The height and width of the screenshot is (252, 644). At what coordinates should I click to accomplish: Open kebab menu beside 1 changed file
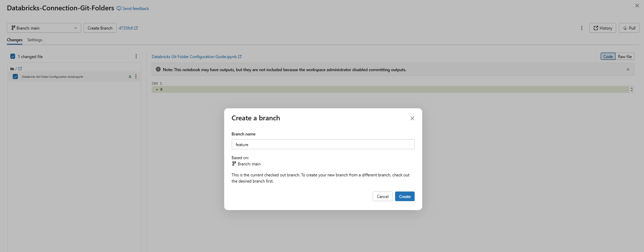pyautogui.click(x=136, y=56)
